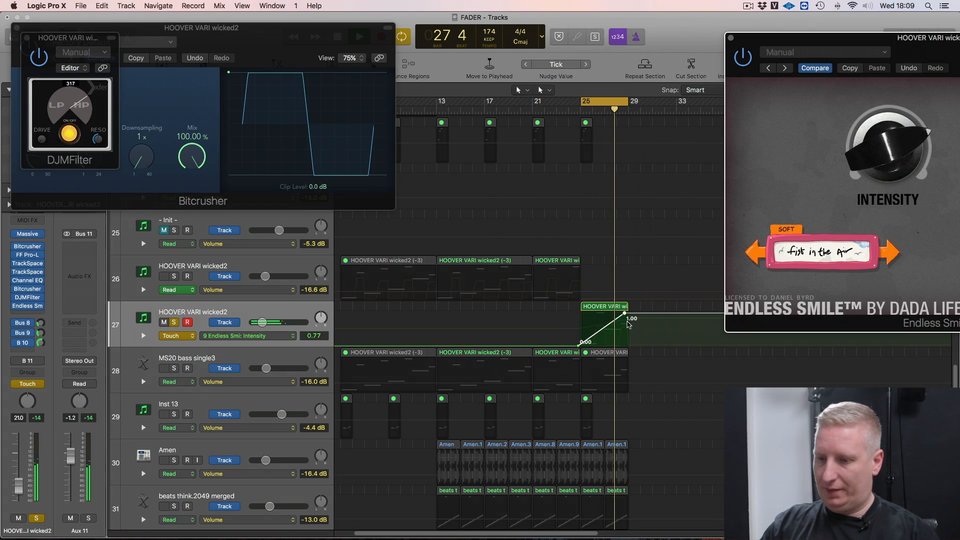This screenshot has height=540, width=960.
Task: Click the Massive instrument slot
Action: (x=28, y=234)
